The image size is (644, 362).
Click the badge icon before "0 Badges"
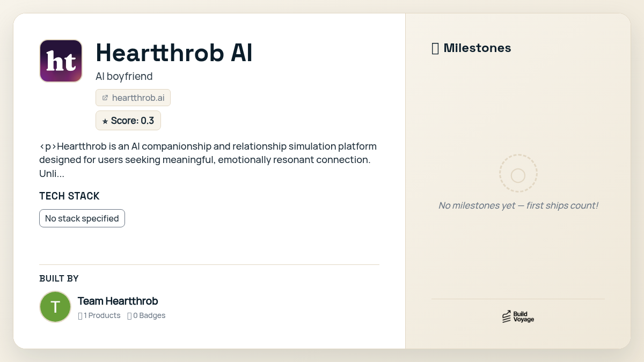coord(129,315)
